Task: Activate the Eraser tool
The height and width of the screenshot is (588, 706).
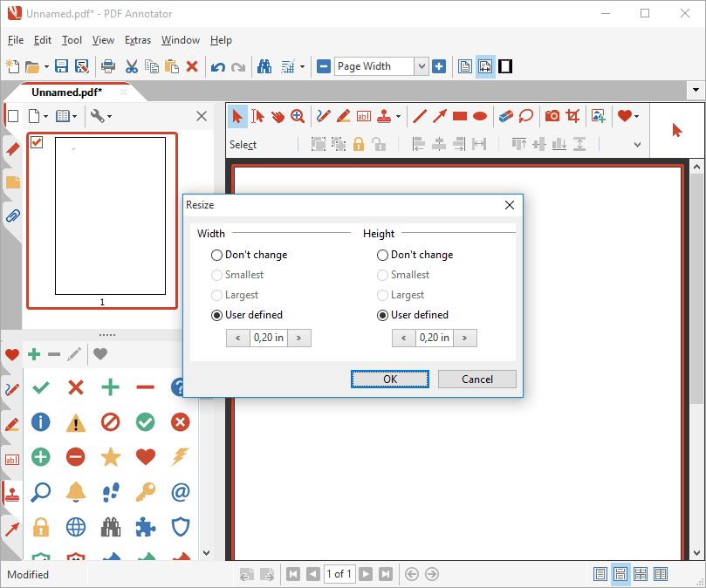Action: [505, 116]
